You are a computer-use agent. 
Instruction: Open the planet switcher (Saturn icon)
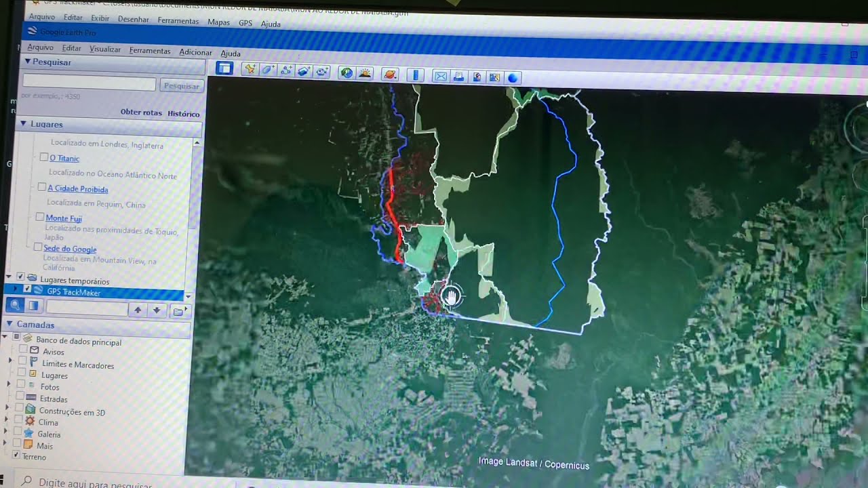[391, 74]
